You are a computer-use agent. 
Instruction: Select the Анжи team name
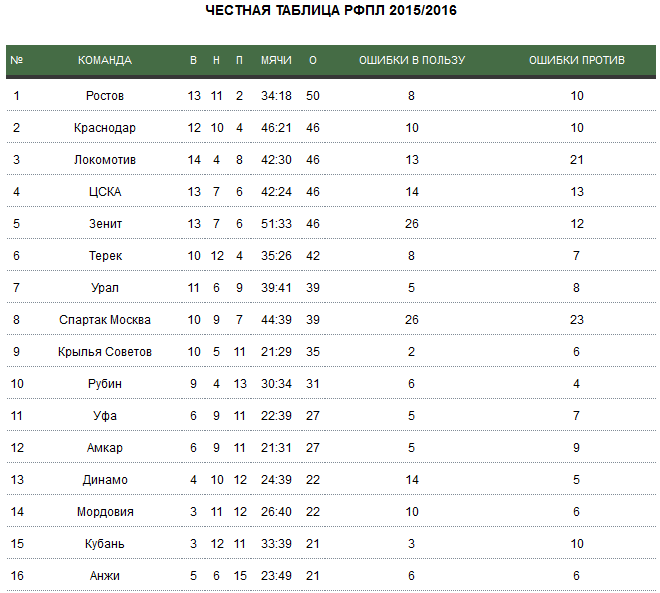[x=105, y=575]
